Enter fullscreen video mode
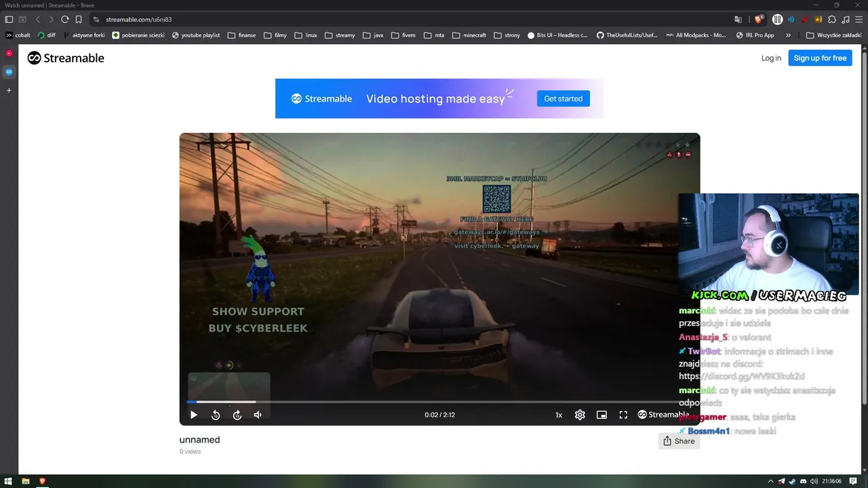 tap(623, 415)
